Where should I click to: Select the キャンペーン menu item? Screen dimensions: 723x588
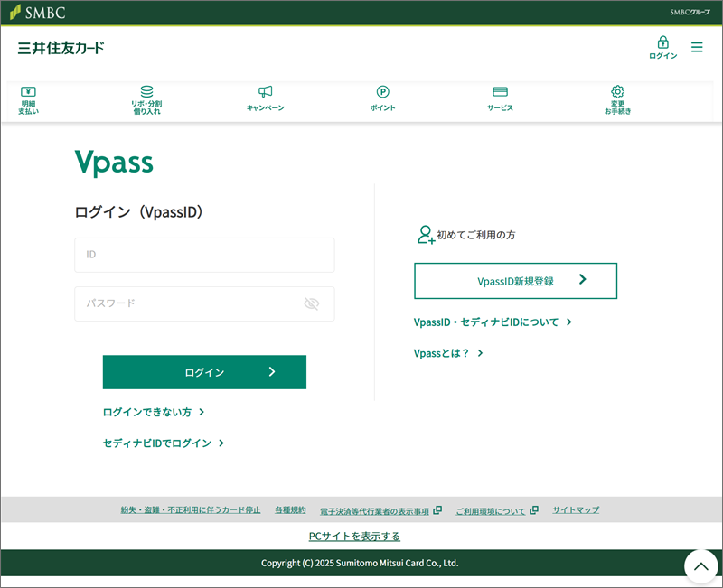(x=265, y=98)
